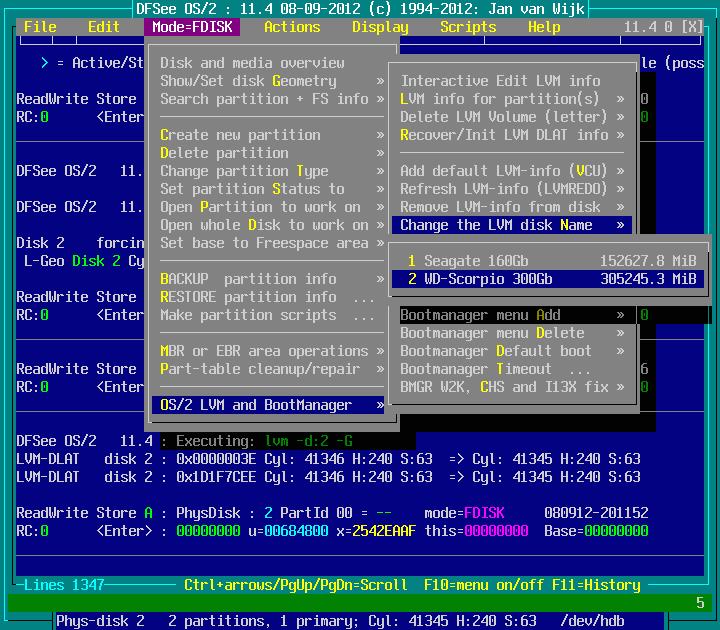Open the Help menu
The width and height of the screenshot is (720, 630).
click(544, 27)
